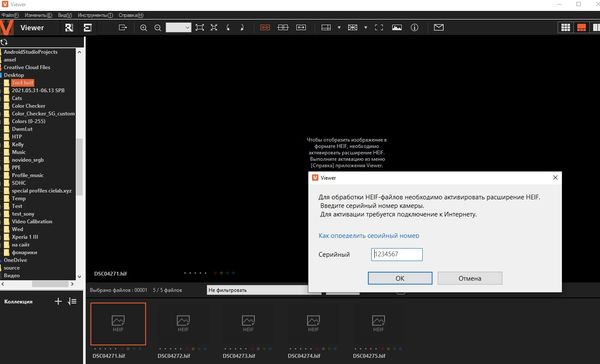Toggle the orange side-by-side compare mode
Image resolution: width=600 pixels, height=364 pixels.
[265, 28]
